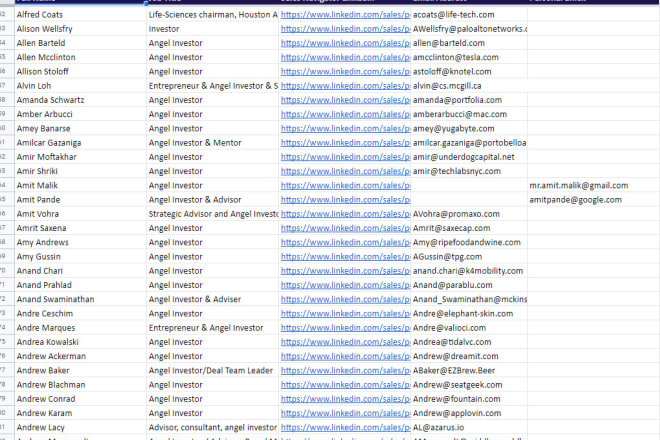Click the AL@azarus.io email cell
This screenshot has width=660, height=440.
(x=469, y=427)
